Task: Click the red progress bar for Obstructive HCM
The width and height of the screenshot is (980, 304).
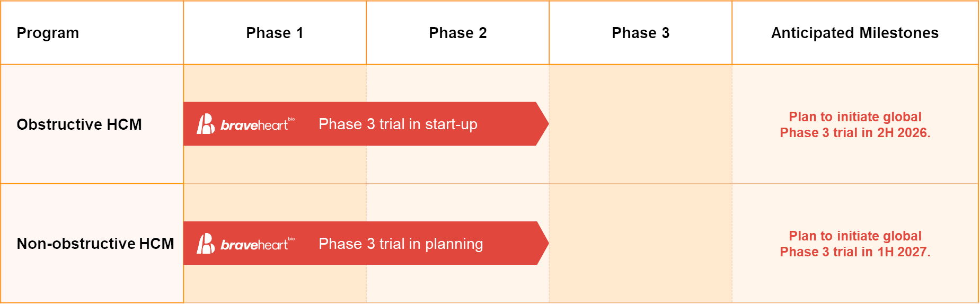Action: pyautogui.click(x=366, y=124)
